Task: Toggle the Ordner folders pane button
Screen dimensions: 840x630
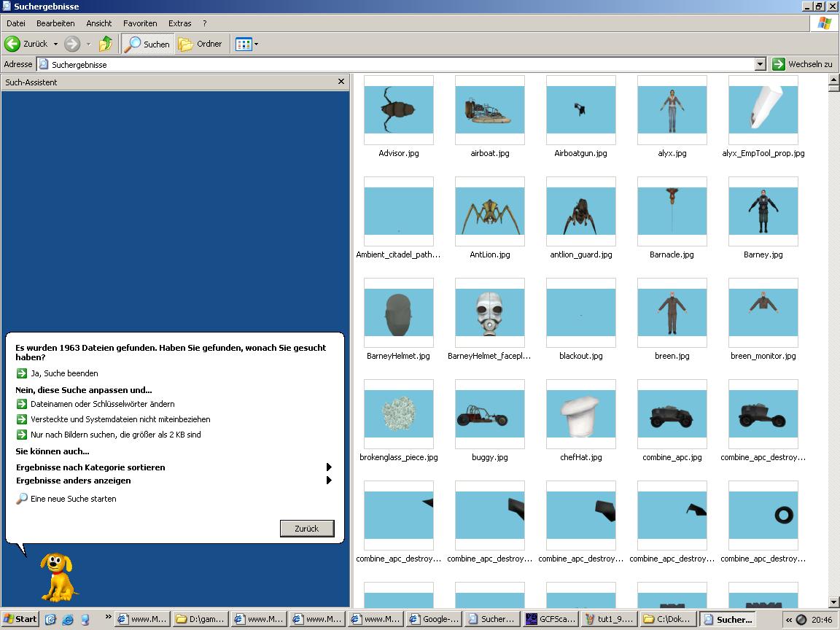Action: [200, 44]
